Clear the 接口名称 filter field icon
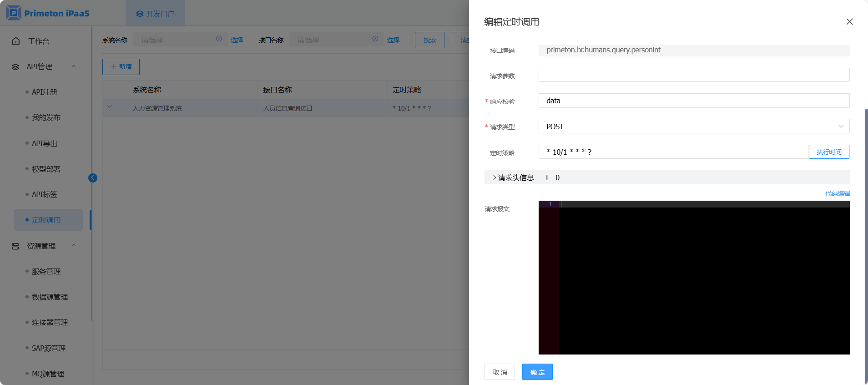The width and height of the screenshot is (868, 385). [x=375, y=39]
